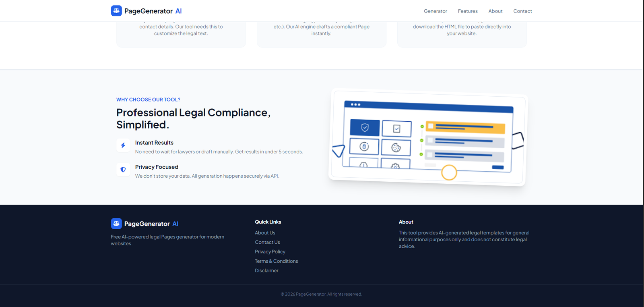Open the About nav item in header
The width and height of the screenshot is (644, 307).
[495, 11]
